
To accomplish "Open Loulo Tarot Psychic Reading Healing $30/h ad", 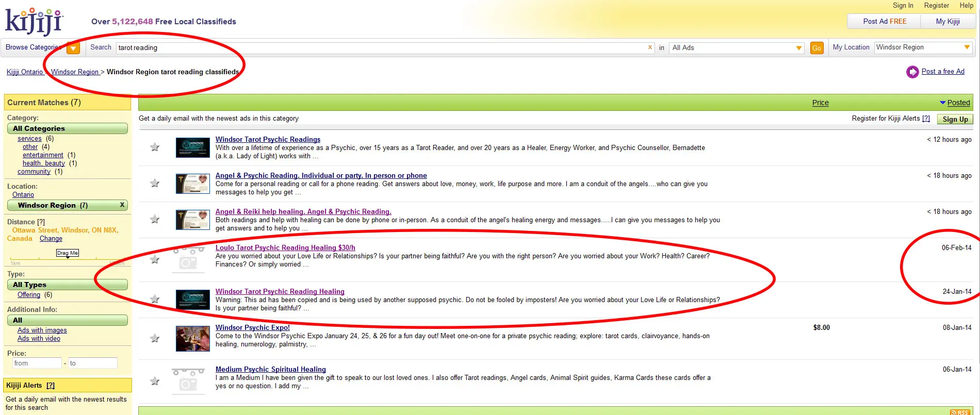I will pos(285,247).
